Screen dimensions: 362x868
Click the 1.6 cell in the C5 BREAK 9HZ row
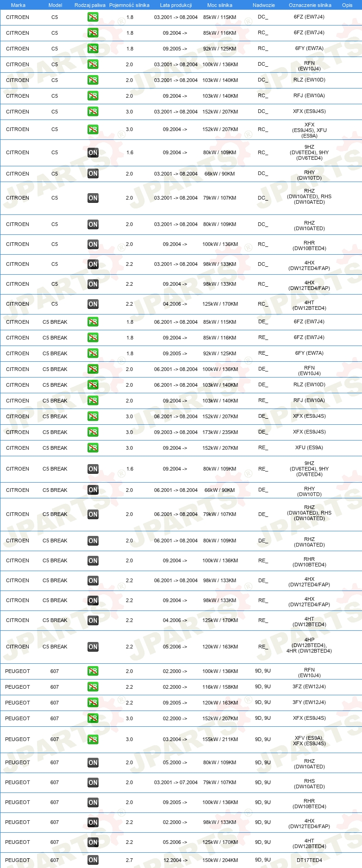(x=130, y=469)
